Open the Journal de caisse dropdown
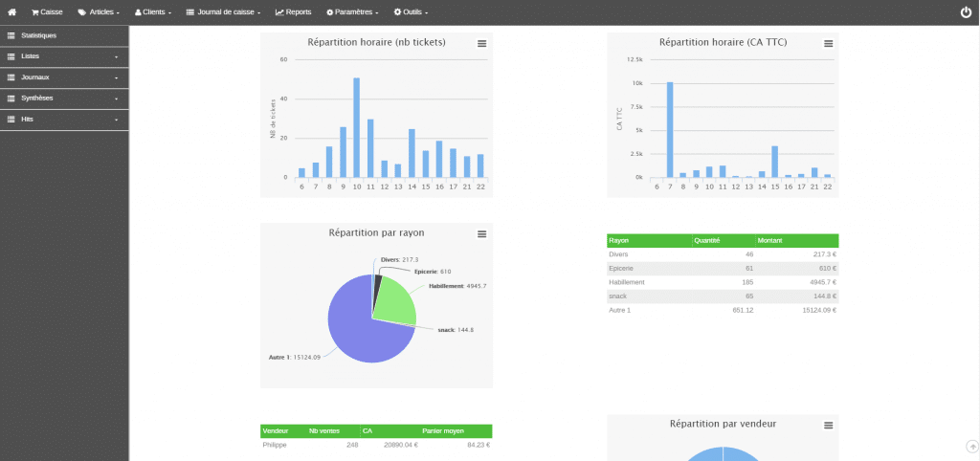This screenshot has width=980, height=461. pyautogui.click(x=223, y=11)
